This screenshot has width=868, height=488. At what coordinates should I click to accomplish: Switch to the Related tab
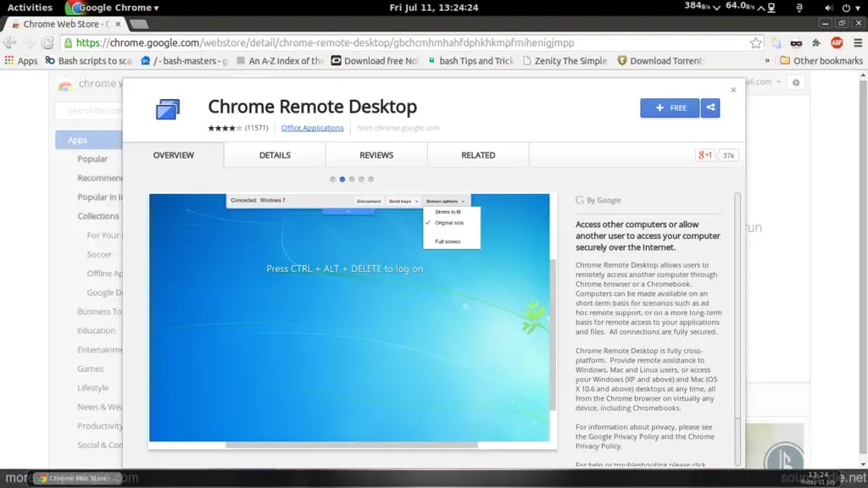[x=478, y=155]
